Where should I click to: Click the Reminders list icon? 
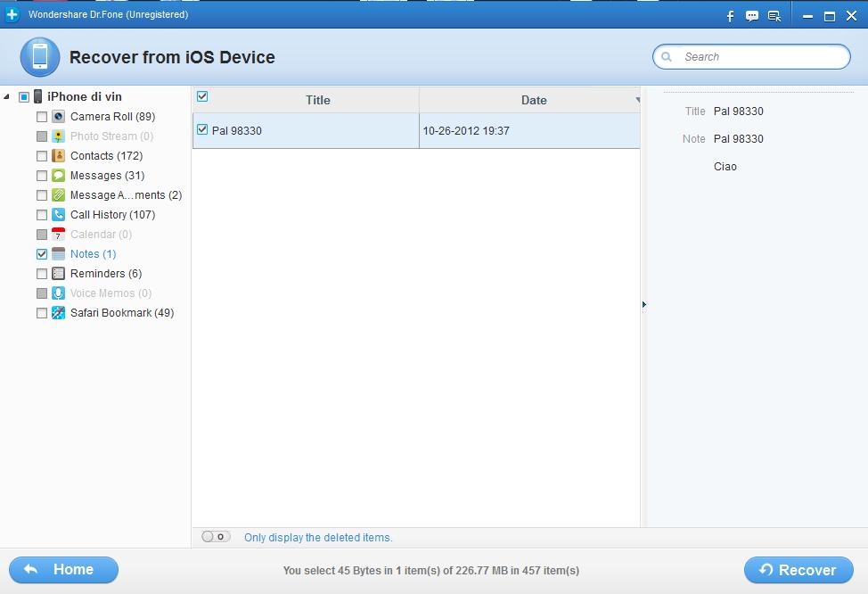tap(58, 274)
